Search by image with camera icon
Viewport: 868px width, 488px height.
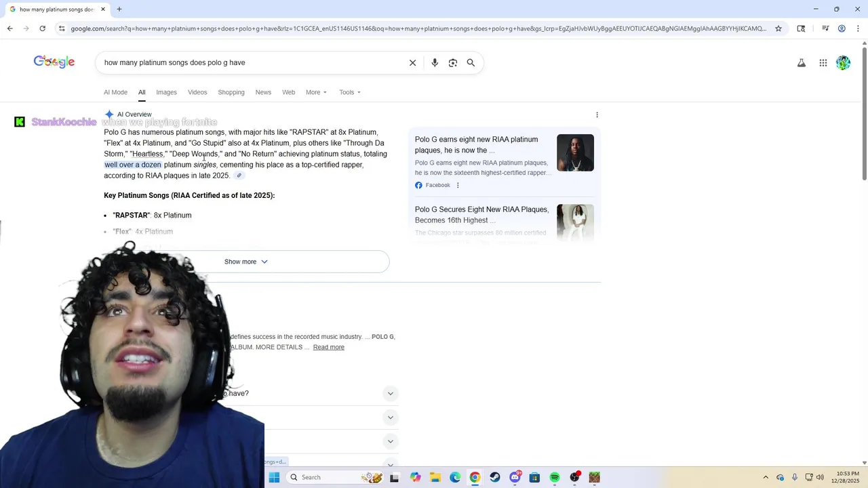point(453,62)
